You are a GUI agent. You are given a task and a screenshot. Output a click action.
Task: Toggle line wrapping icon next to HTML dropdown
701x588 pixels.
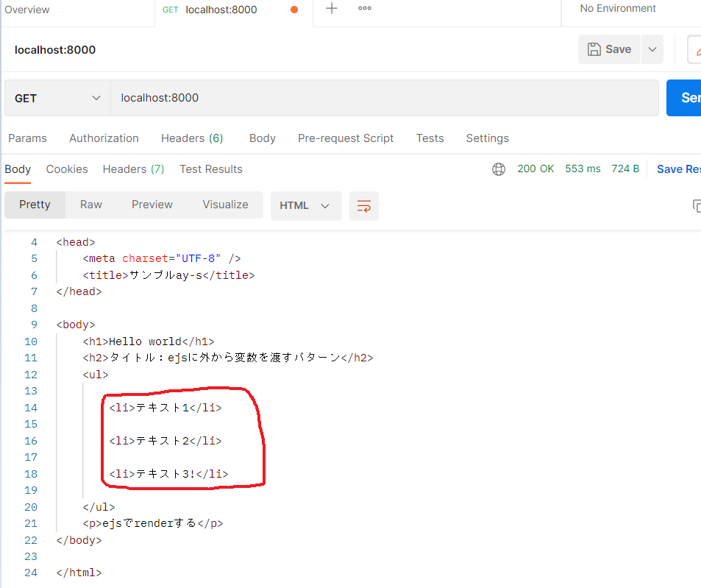point(363,206)
